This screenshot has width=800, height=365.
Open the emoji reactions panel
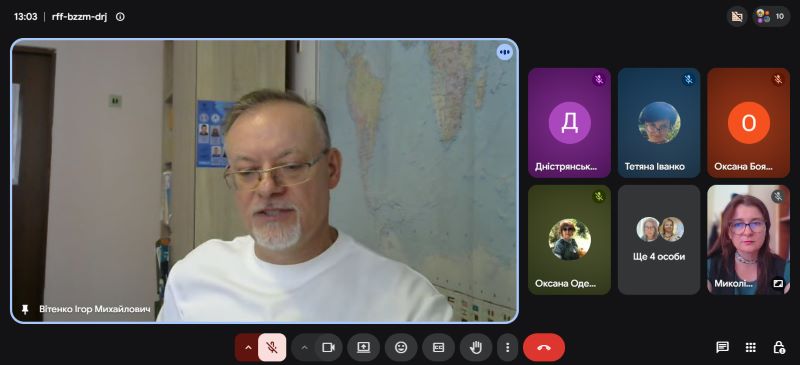coord(401,348)
